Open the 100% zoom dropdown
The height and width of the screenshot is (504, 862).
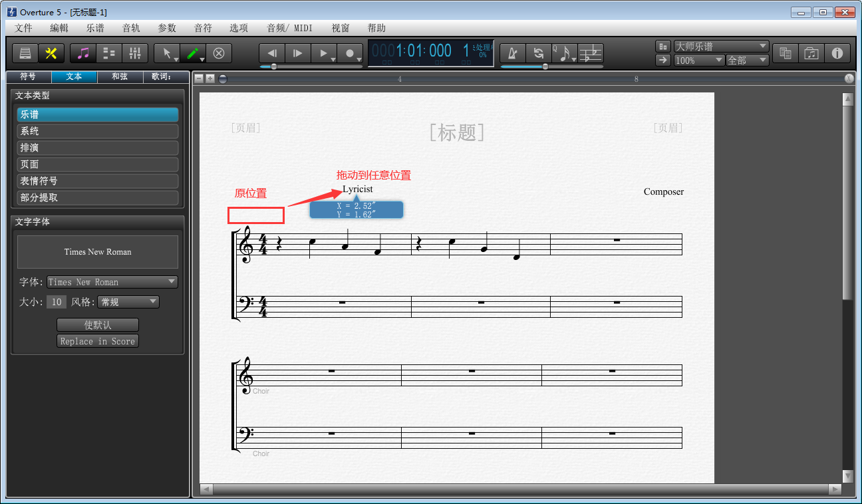click(699, 60)
